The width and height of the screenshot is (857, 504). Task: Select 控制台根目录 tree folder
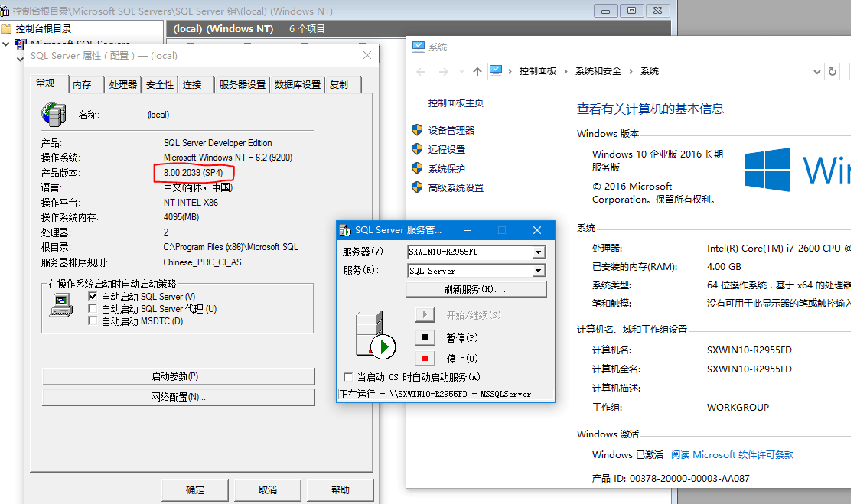click(43, 28)
